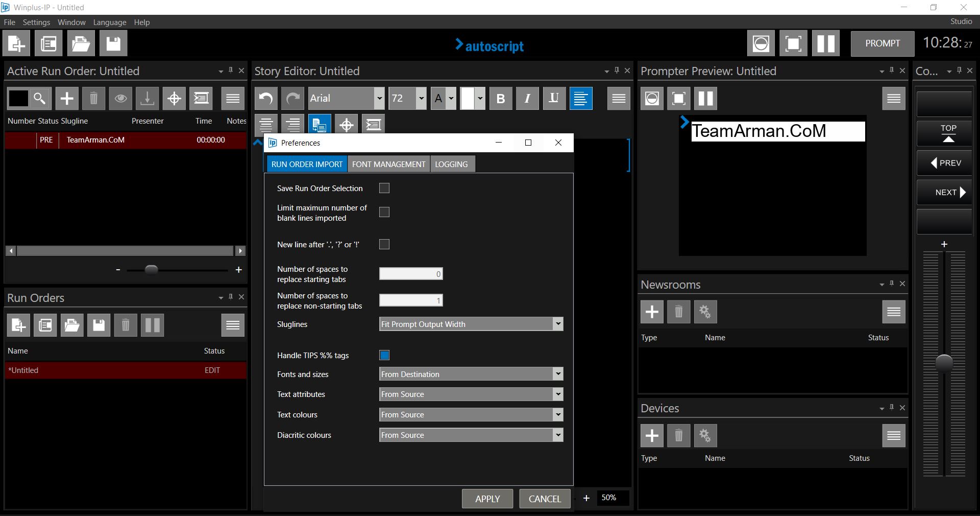Save using the top toolbar floppy disk icon
Image resolution: width=980 pixels, height=516 pixels.
(x=113, y=43)
